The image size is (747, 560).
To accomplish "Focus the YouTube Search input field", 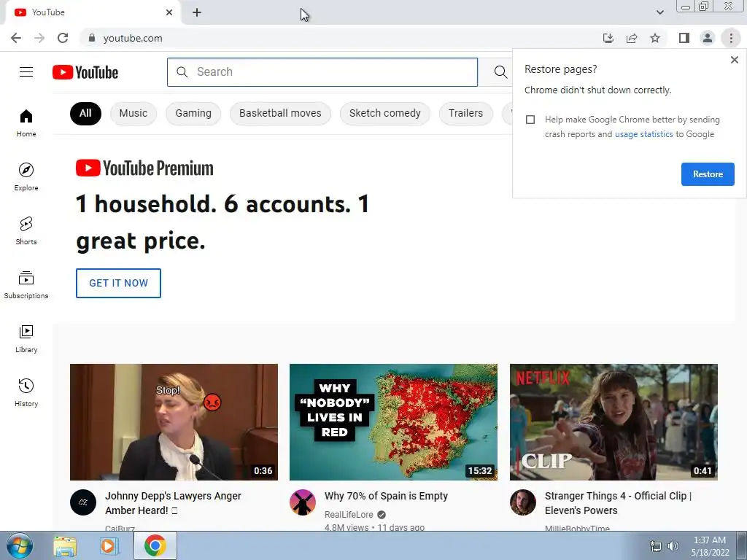I will 322,72.
